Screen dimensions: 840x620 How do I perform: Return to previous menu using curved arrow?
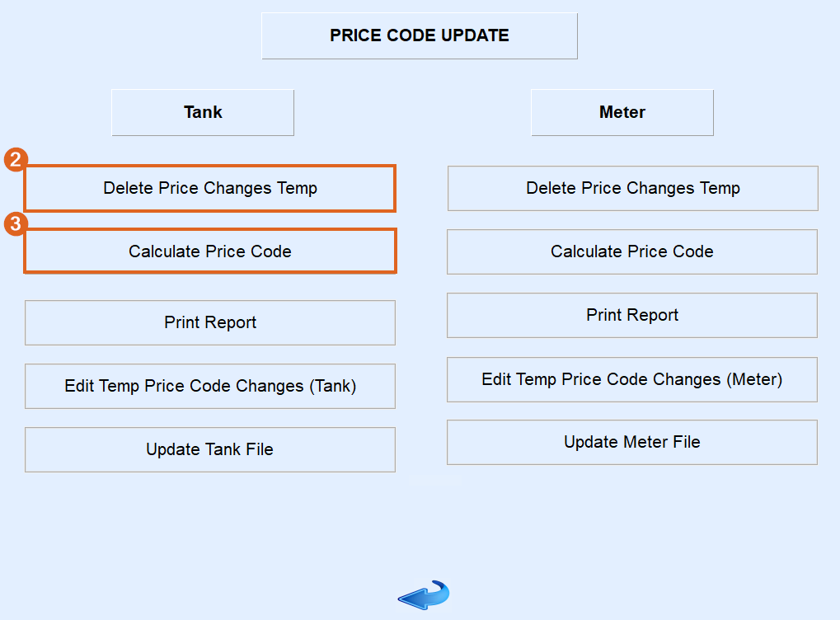click(x=423, y=594)
